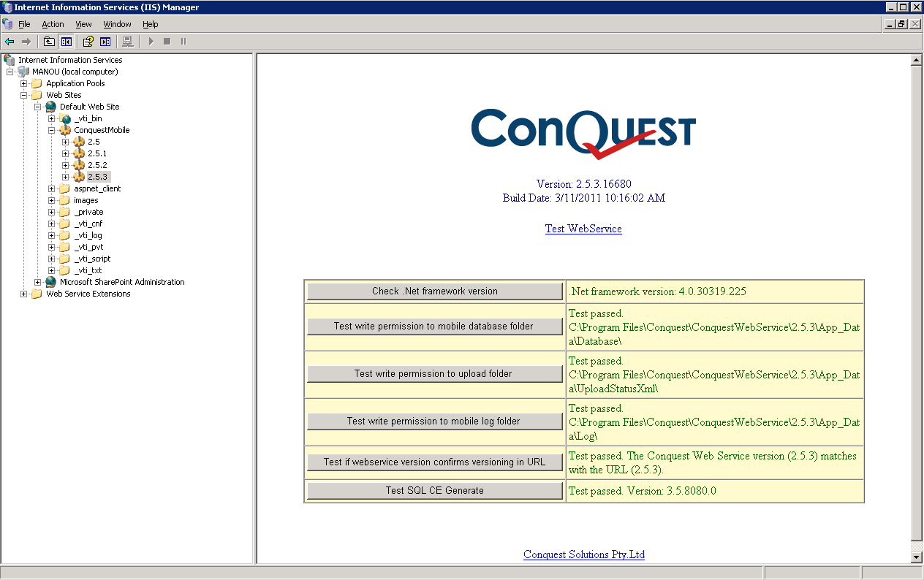Click the Stop item square icon
The width and height of the screenshot is (924, 580).
(x=167, y=42)
